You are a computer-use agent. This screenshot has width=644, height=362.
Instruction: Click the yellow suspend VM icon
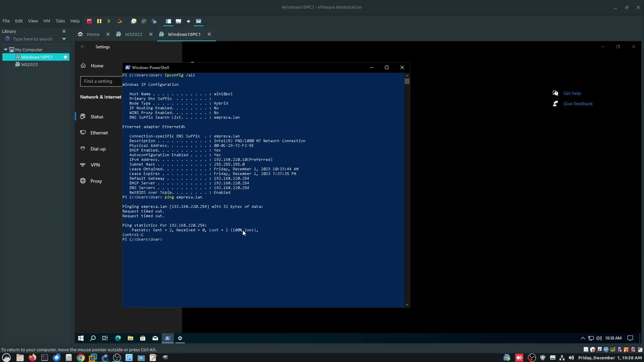99,21
